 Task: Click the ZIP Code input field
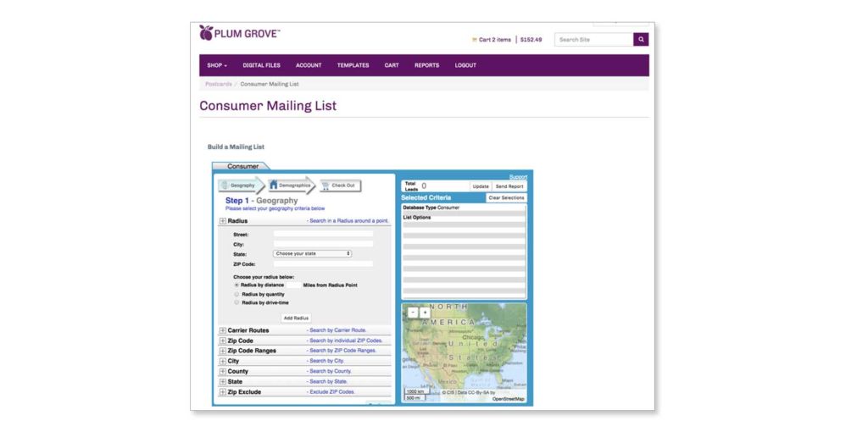[x=323, y=263]
